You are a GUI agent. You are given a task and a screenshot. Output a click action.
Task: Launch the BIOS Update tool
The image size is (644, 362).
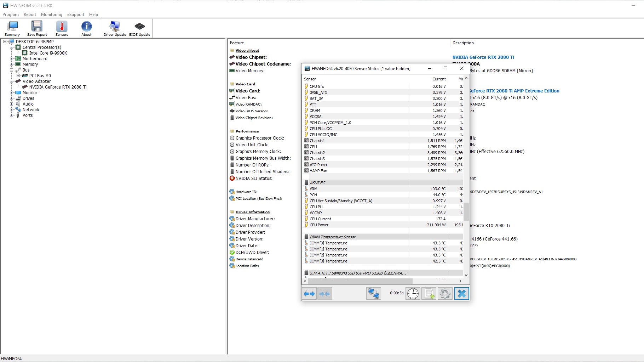tap(139, 28)
